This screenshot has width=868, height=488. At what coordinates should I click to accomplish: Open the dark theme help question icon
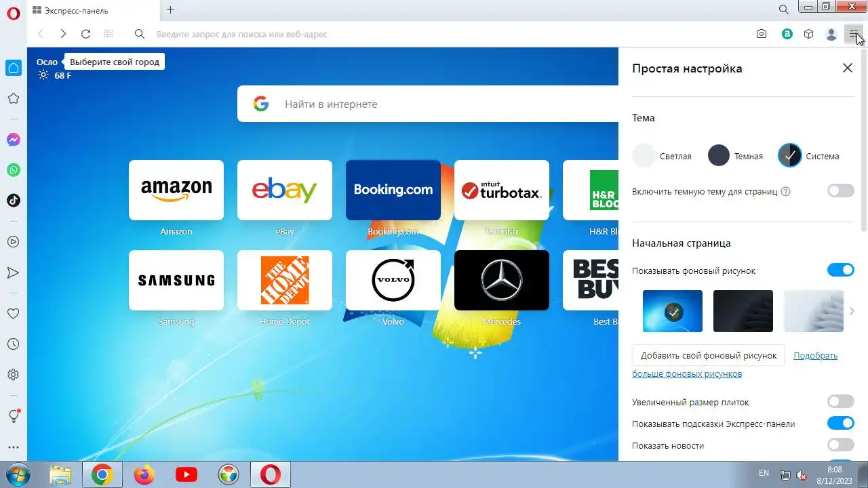pyautogui.click(x=786, y=192)
